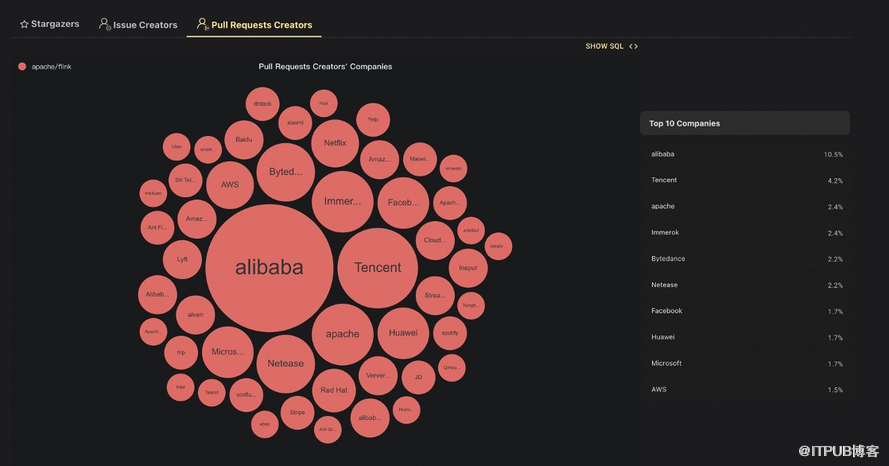Click the Top 10 Companies header
Screen dimensions: 889x466
(745, 123)
